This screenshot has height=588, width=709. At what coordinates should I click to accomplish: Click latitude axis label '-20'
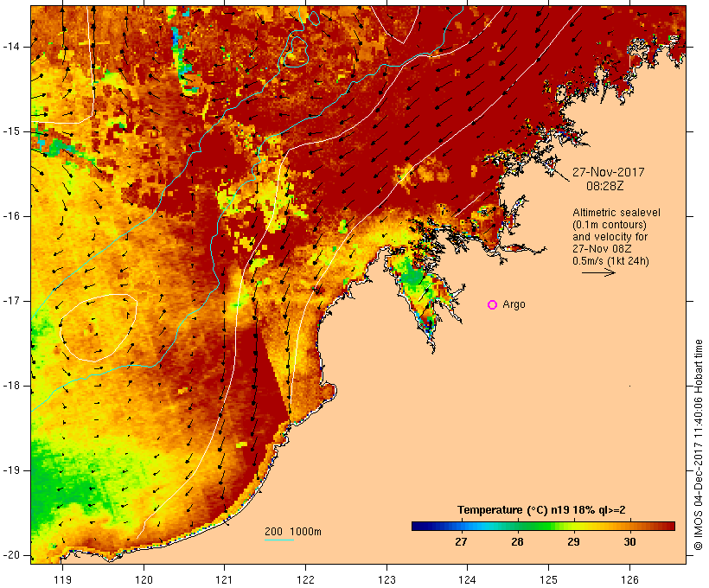tap(11, 555)
